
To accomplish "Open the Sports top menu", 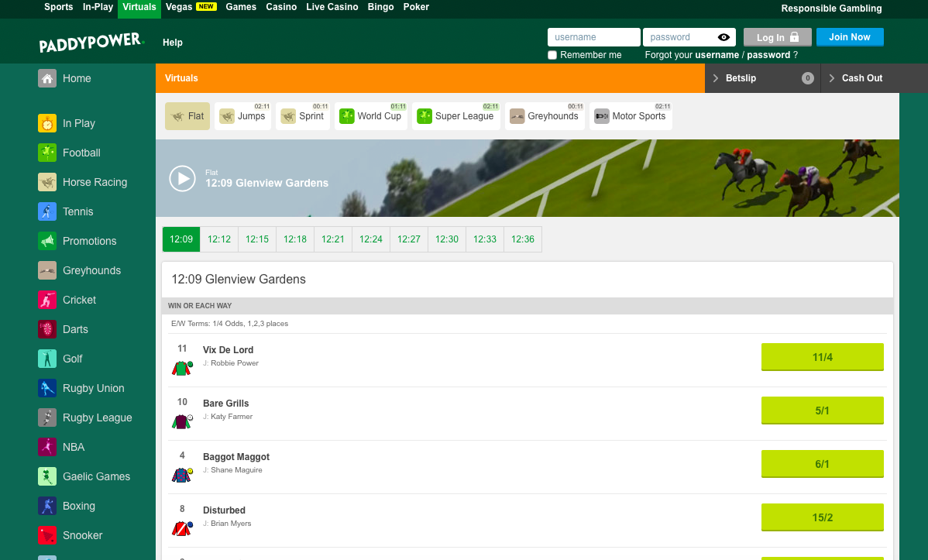I will pyautogui.click(x=59, y=7).
